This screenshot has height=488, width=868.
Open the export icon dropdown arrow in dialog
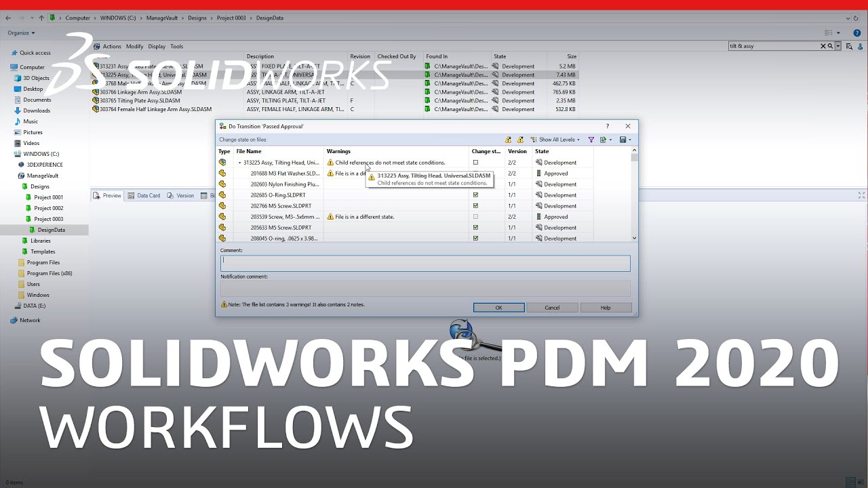pyautogui.click(x=610, y=140)
